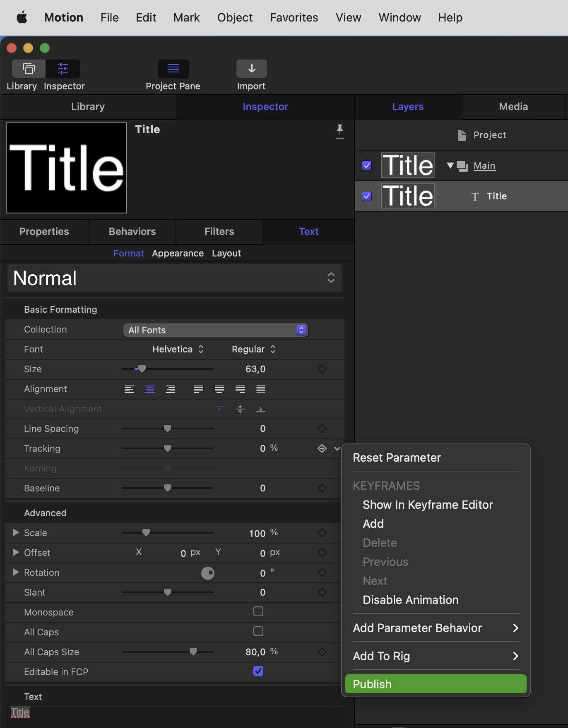The image size is (568, 728).
Task: Open Add To Rig submenu
Action: click(436, 656)
